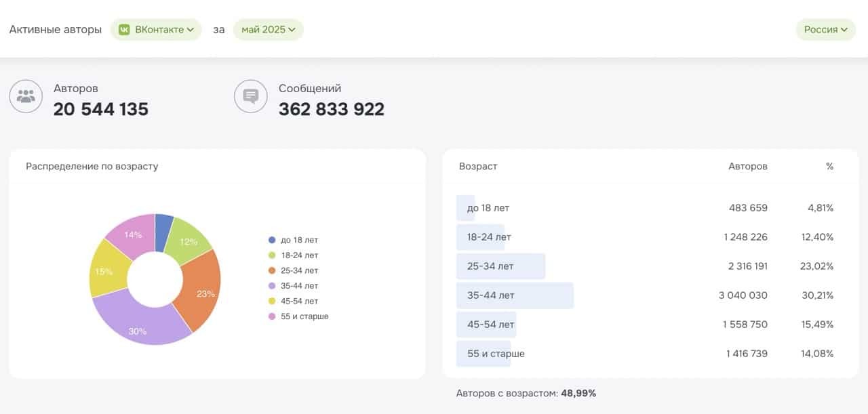This screenshot has width=868, height=414.
Task: Click the messages speech bubble icon
Action: [x=251, y=96]
